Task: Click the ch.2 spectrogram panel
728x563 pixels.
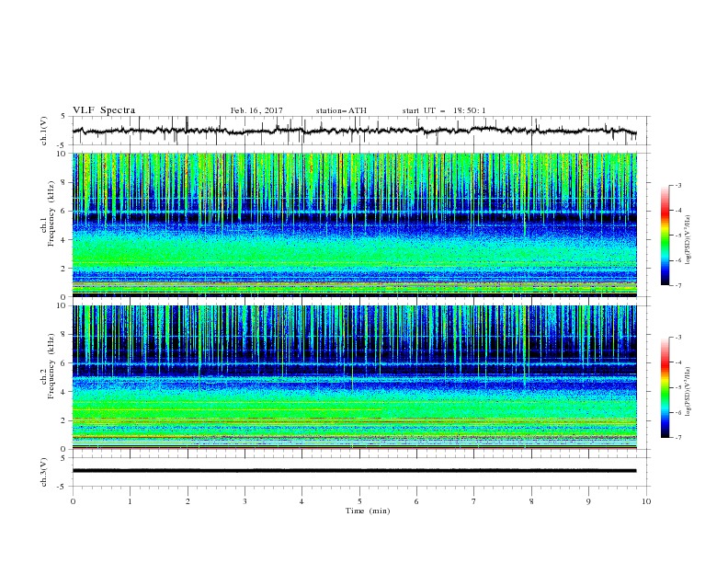Action: click(x=354, y=377)
